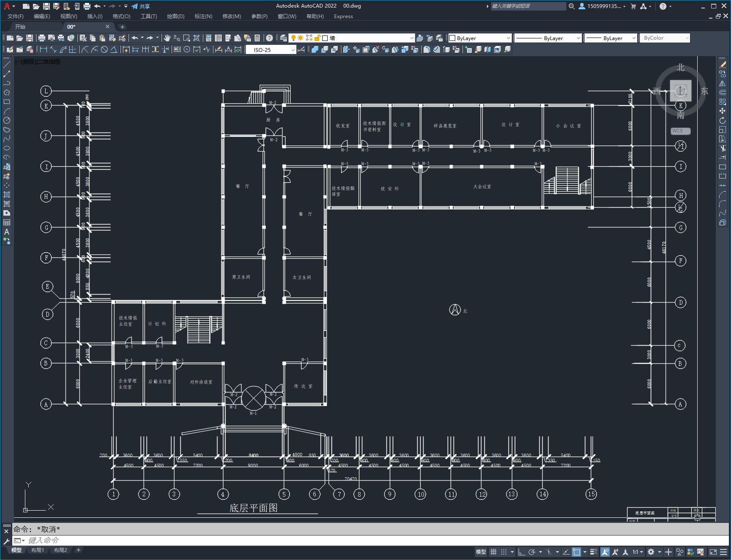The image size is (731, 560).
Task: Close the 00* drawing tab
Action: (107, 27)
